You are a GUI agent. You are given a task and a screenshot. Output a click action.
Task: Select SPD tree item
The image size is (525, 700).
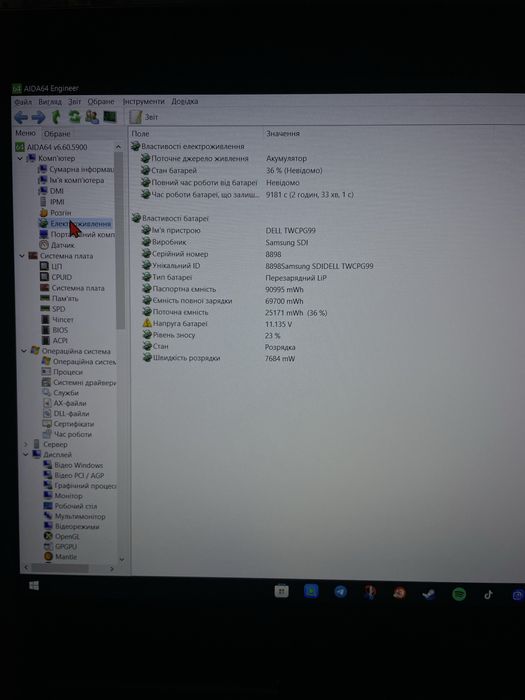53,309
